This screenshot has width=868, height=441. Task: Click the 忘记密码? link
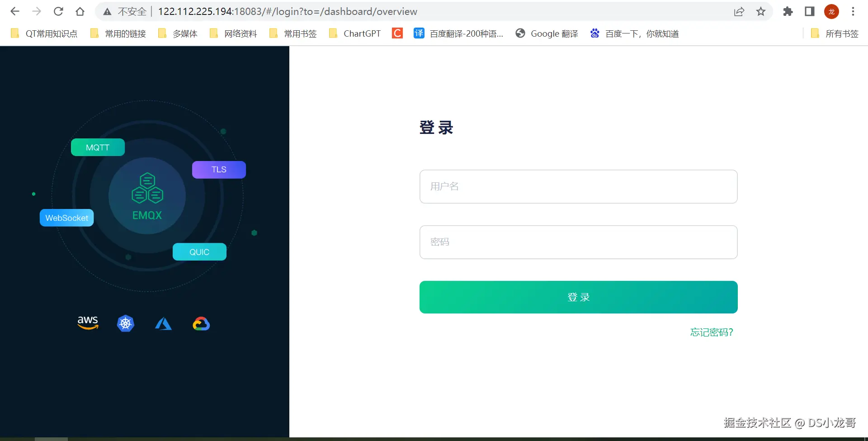click(712, 332)
